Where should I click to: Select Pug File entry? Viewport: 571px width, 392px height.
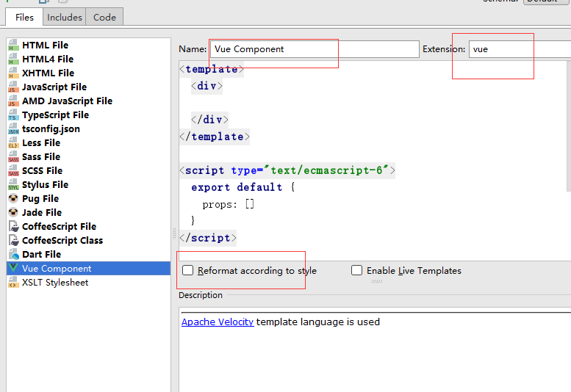tap(40, 198)
